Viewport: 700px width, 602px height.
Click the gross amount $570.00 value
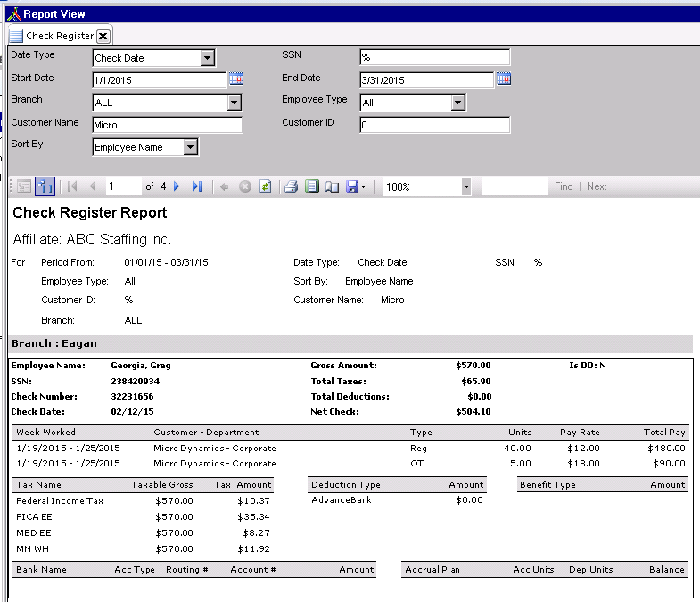tap(474, 366)
